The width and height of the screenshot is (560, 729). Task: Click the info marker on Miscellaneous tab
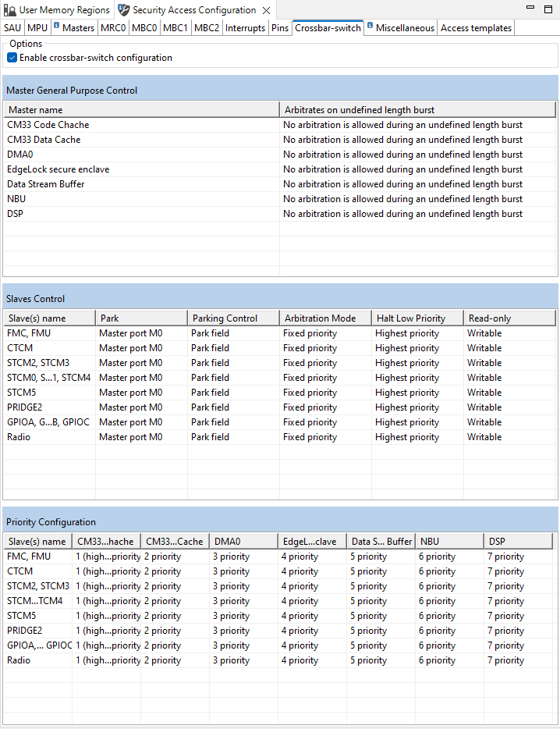click(x=370, y=25)
